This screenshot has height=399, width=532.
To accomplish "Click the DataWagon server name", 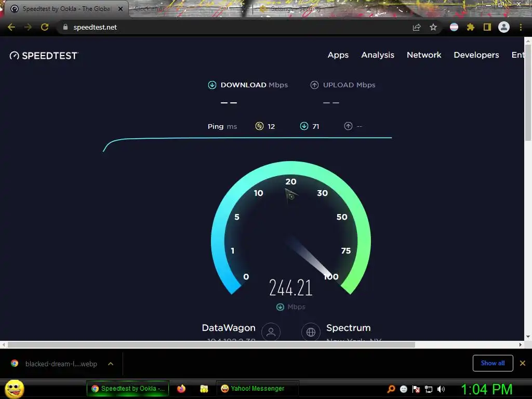I will pos(229,328).
